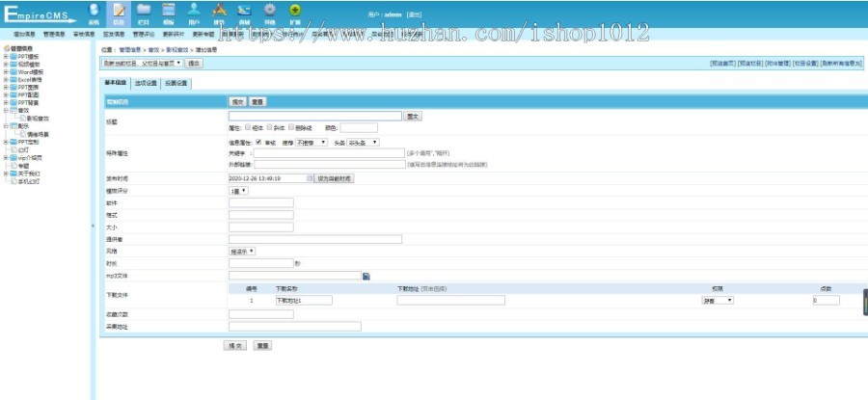The width and height of the screenshot is (868, 400).
Task: Click the 提交 button beside refresh dropdown
Action: [194, 64]
